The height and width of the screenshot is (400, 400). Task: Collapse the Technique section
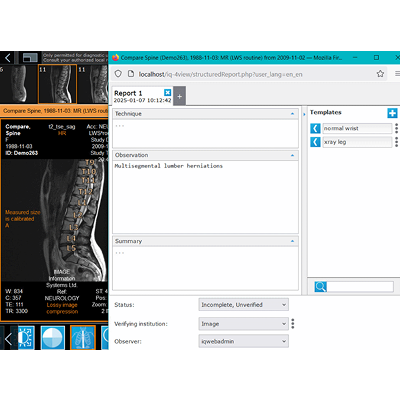pyautogui.click(x=292, y=114)
